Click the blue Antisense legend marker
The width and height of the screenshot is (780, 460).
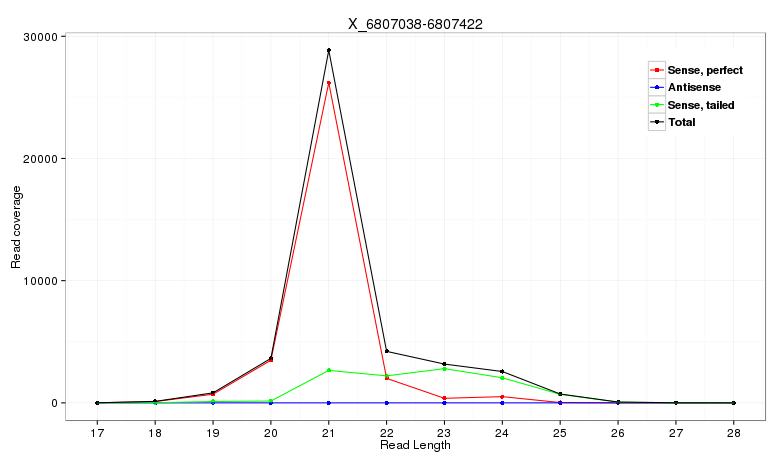pos(657,88)
